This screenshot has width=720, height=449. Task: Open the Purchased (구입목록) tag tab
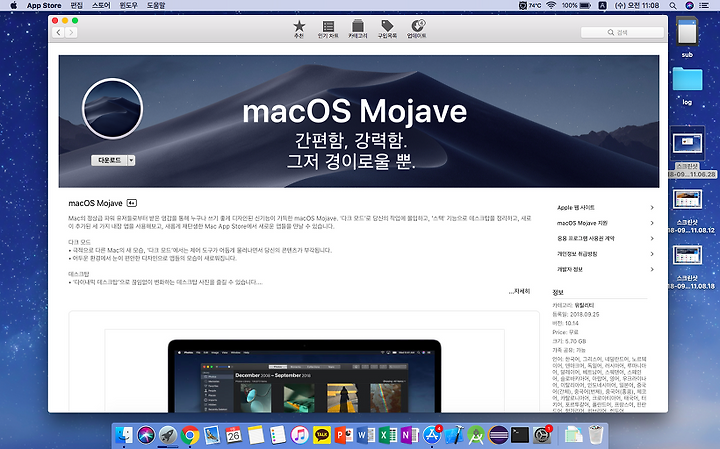(387, 29)
